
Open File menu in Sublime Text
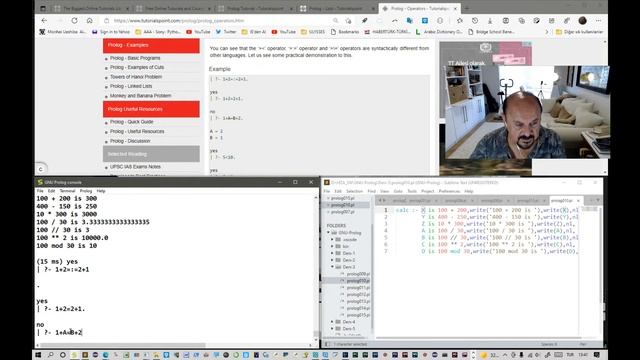(327, 191)
